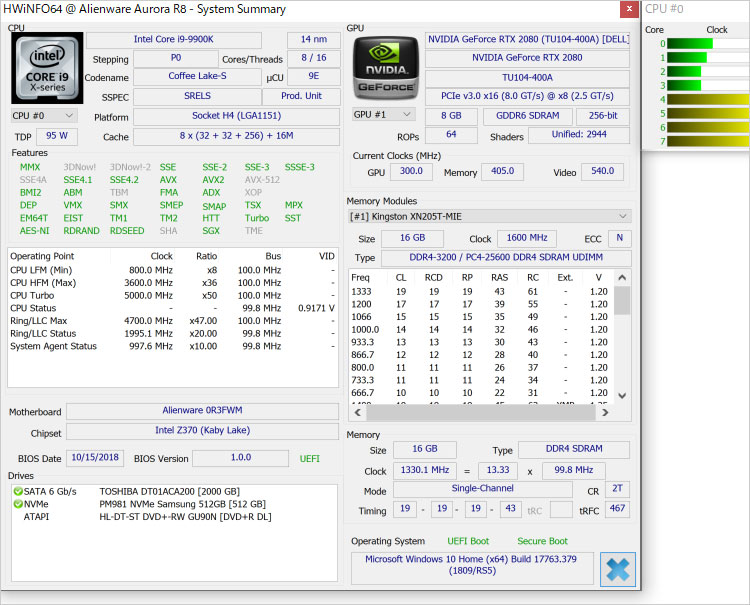This screenshot has height=605, width=750.
Task: Click the PCIe v3.0 x16 link field
Action: (x=528, y=96)
